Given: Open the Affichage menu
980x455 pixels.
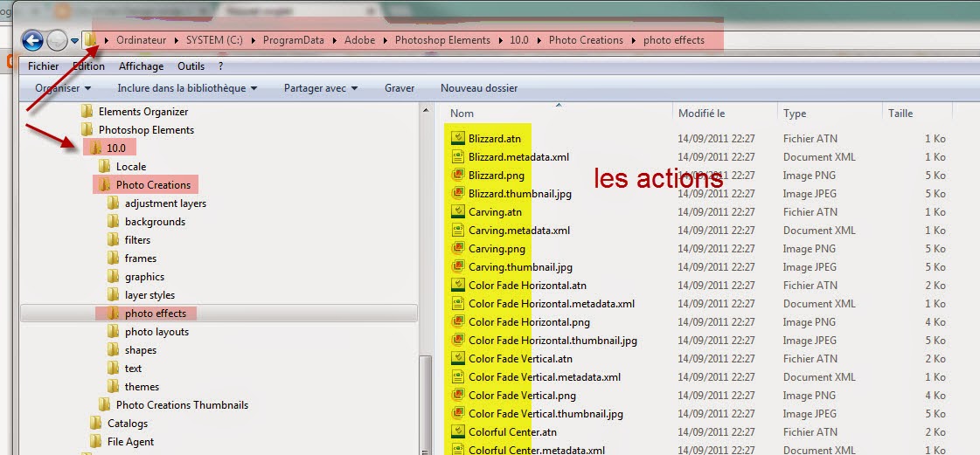Looking at the screenshot, I should (x=142, y=66).
